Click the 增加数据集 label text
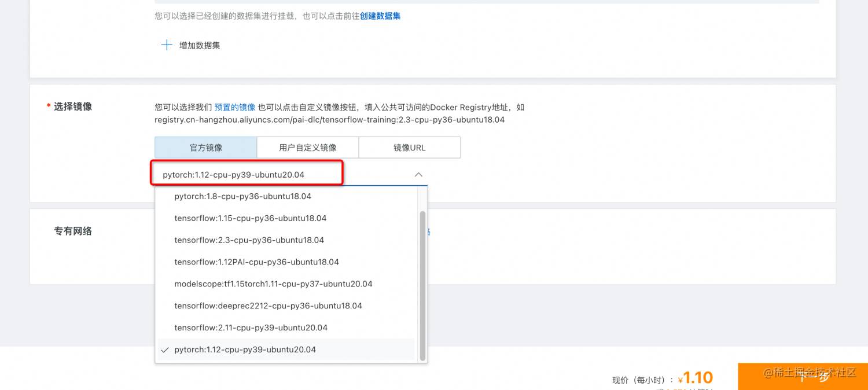The height and width of the screenshot is (390, 868). 200,45
